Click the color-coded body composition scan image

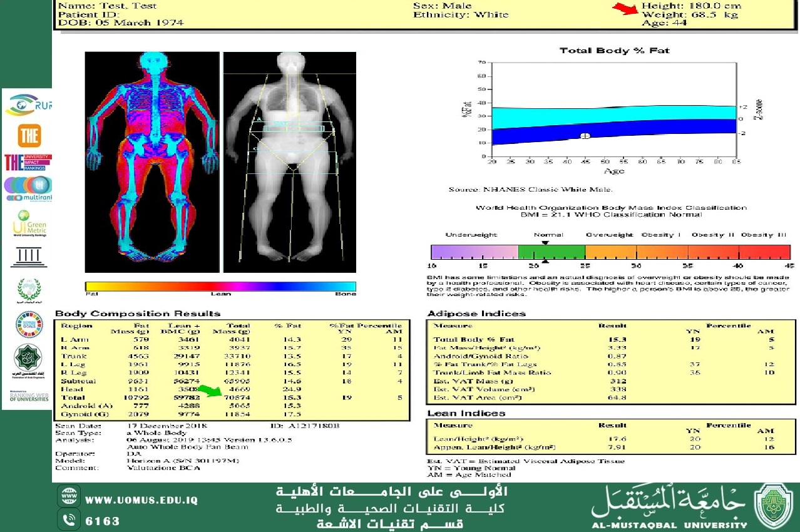tap(152, 162)
